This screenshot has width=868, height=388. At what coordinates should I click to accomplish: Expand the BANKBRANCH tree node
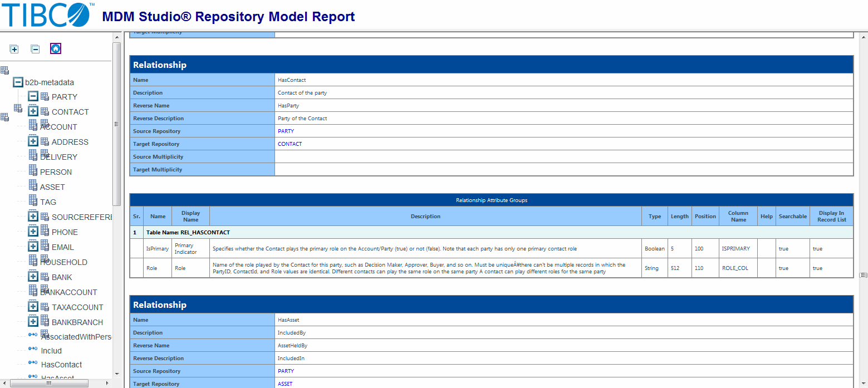[33, 322]
